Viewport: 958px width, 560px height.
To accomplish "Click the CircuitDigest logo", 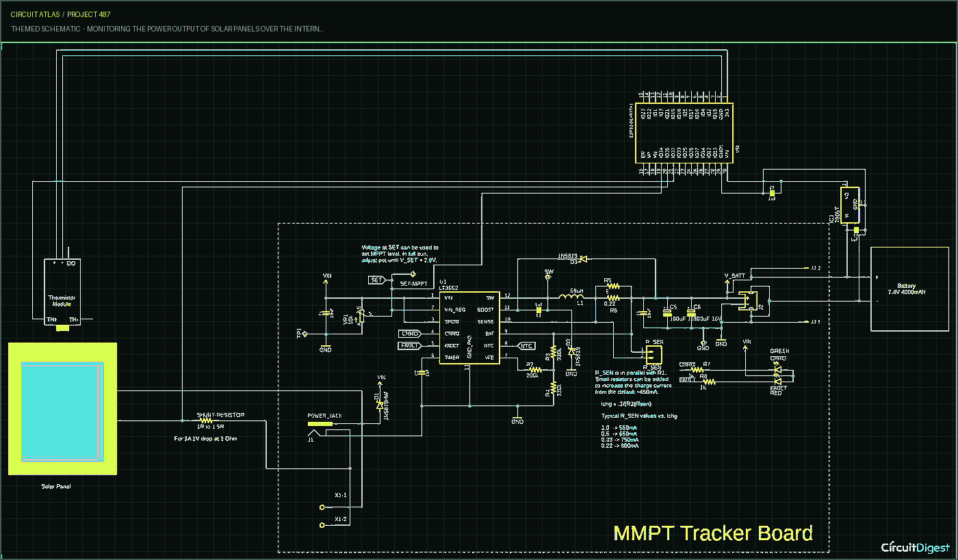I will (915, 547).
